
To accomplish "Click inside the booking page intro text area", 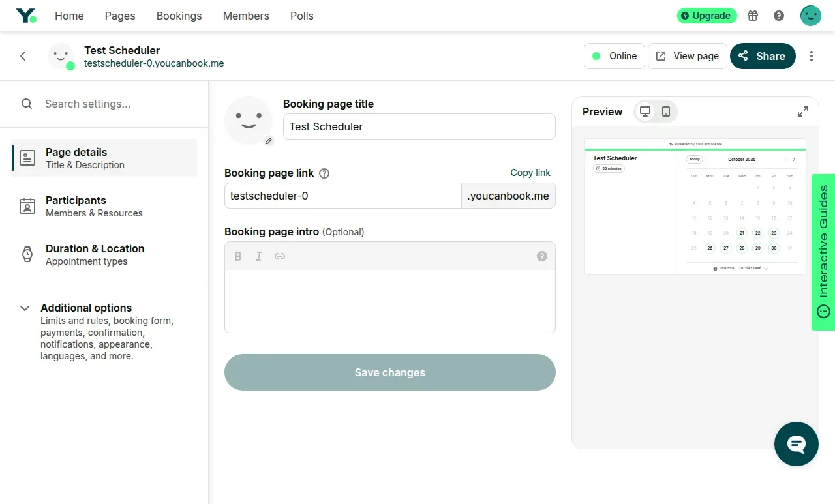I will tap(390, 301).
